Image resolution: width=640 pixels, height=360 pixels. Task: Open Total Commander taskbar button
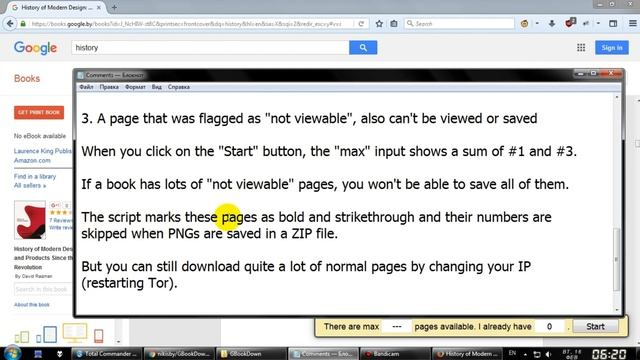(x=106, y=354)
